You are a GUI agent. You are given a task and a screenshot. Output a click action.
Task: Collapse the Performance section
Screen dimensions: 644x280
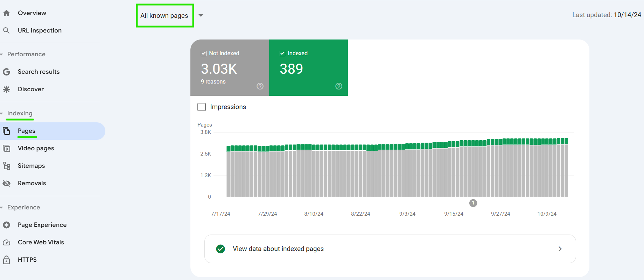[x=2, y=55]
